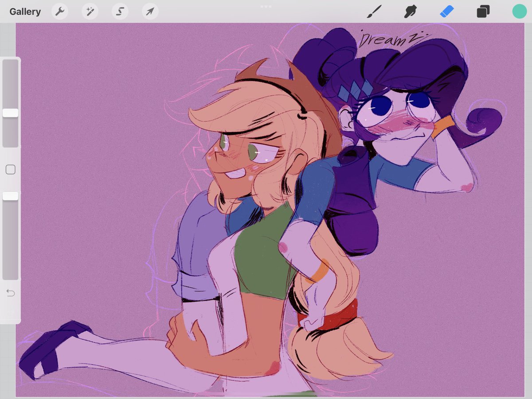Tap the drawing canvas artwork
Image resolution: width=532 pixels, height=399 pixels.
[270, 210]
